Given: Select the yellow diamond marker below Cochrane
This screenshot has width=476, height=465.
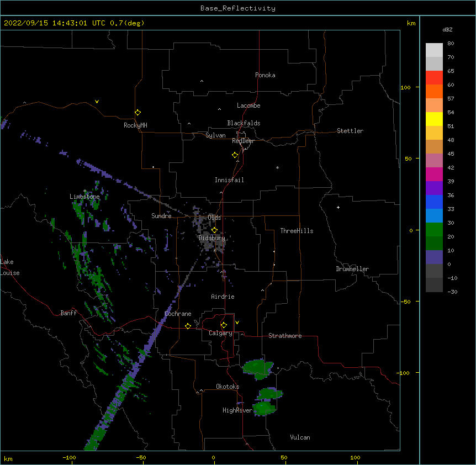Looking at the screenshot, I should [x=188, y=326].
